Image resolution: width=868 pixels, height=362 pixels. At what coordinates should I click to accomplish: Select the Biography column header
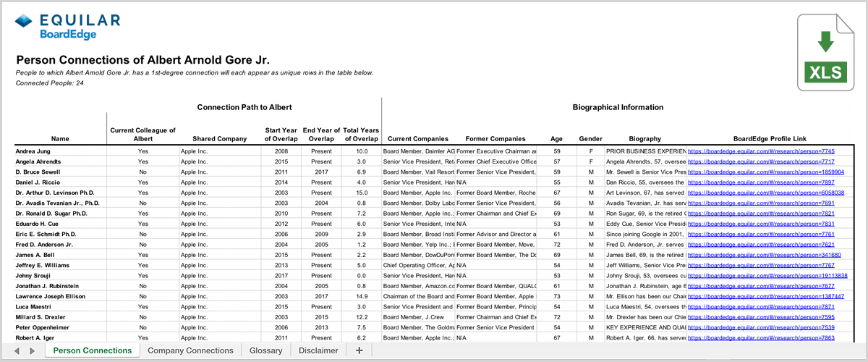coord(645,139)
